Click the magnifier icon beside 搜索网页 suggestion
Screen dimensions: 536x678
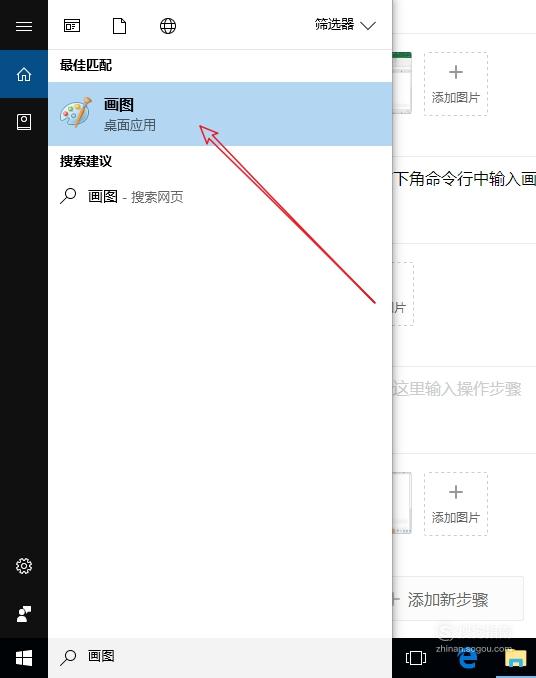pyautogui.click(x=68, y=196)
